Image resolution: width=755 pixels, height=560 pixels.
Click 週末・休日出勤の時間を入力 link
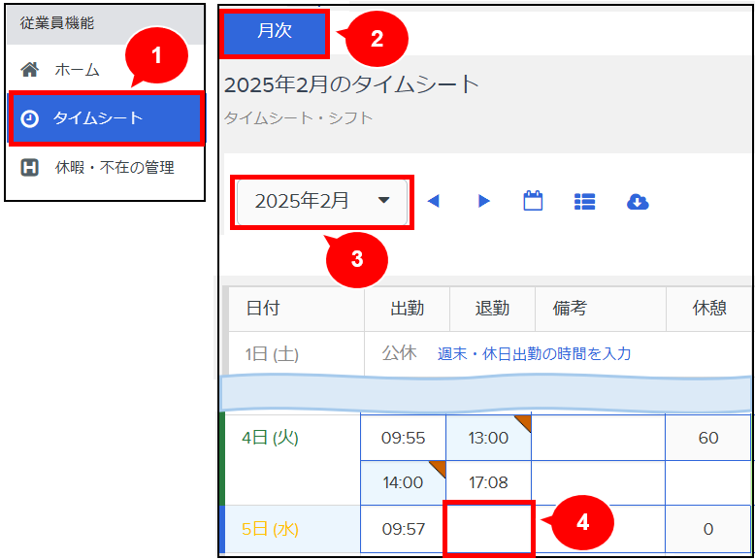click(x=534, y=354)
